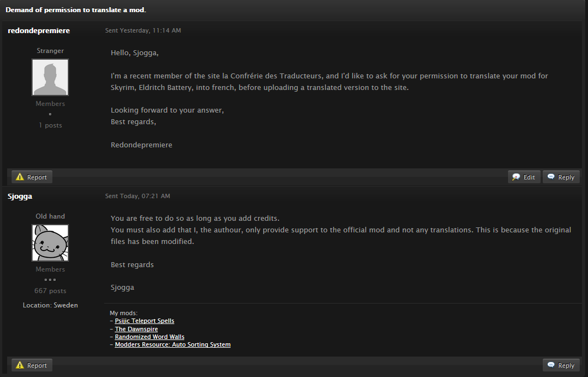Open Sjogga's cat avatar image

coord(50,243)
